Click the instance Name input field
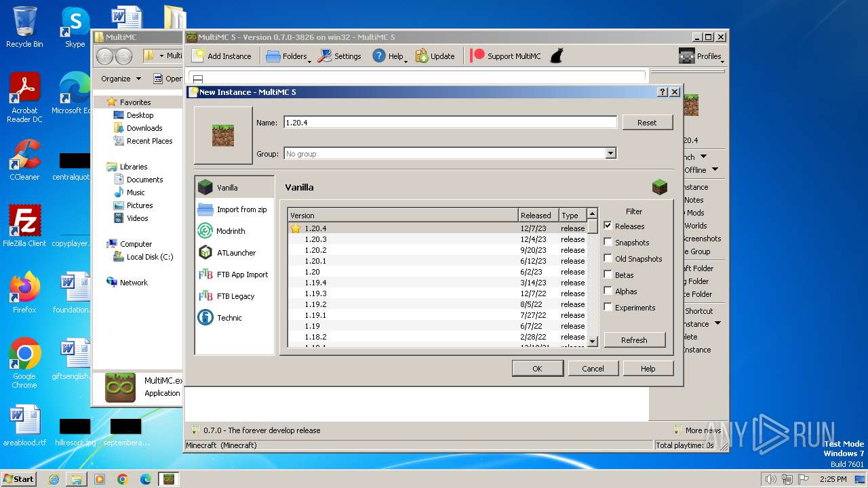Viewport: 868px width, 488px height. [450, 123]
